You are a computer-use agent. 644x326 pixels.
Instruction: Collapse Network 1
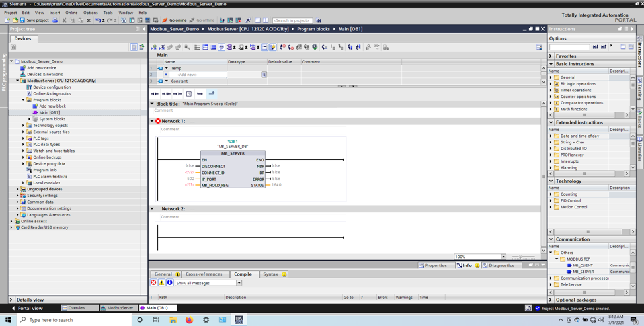click(x=152, y=121)
